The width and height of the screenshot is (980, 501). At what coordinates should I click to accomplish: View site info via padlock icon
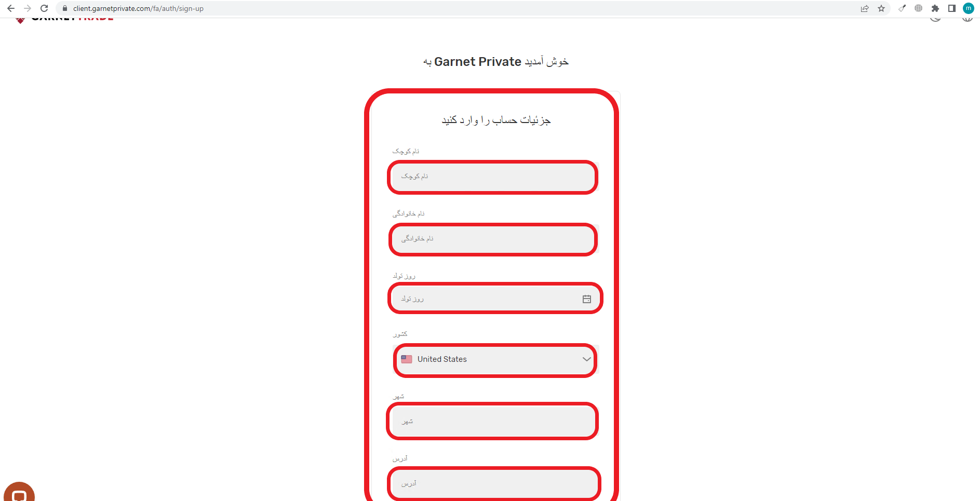65,8
